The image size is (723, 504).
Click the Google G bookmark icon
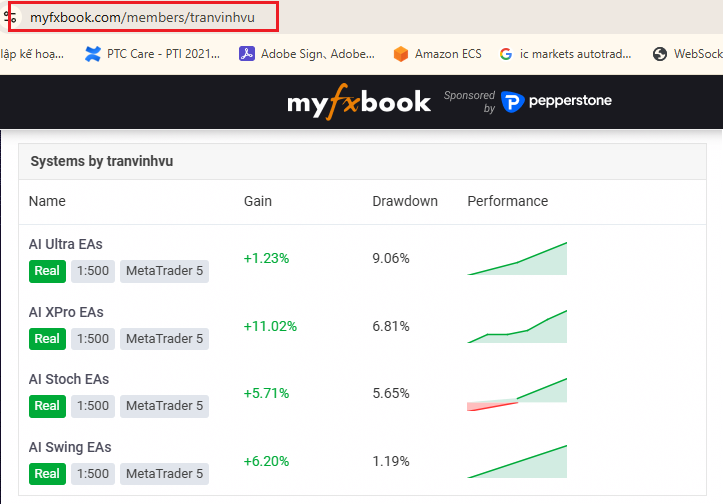tap(506, 54)
